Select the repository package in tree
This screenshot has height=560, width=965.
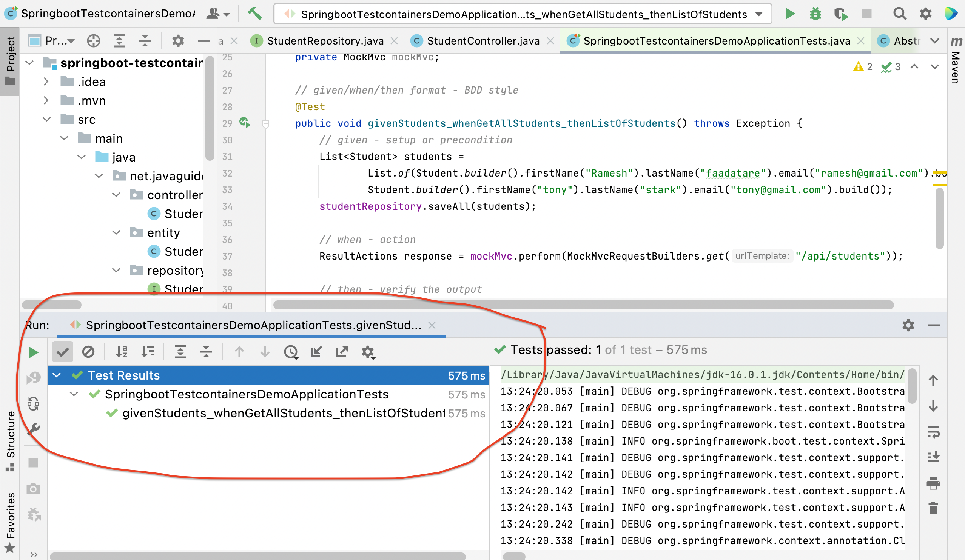pos(166,270)
